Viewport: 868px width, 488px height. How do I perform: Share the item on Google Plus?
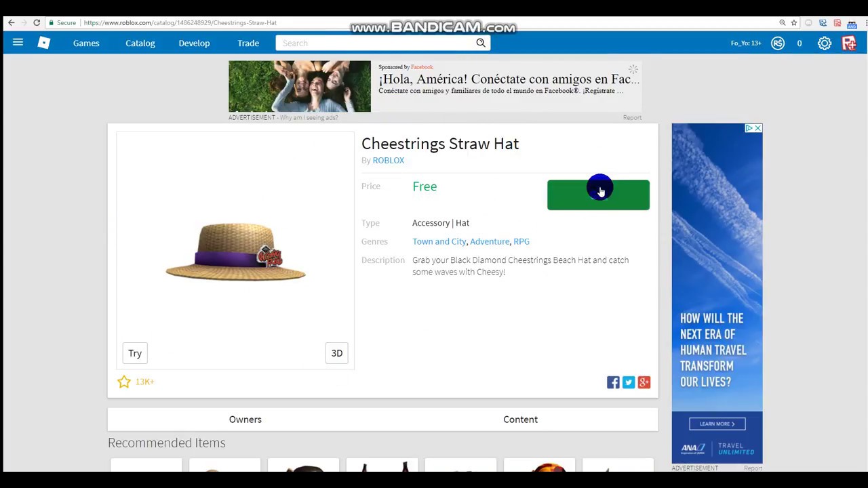[x=644, y=382]
